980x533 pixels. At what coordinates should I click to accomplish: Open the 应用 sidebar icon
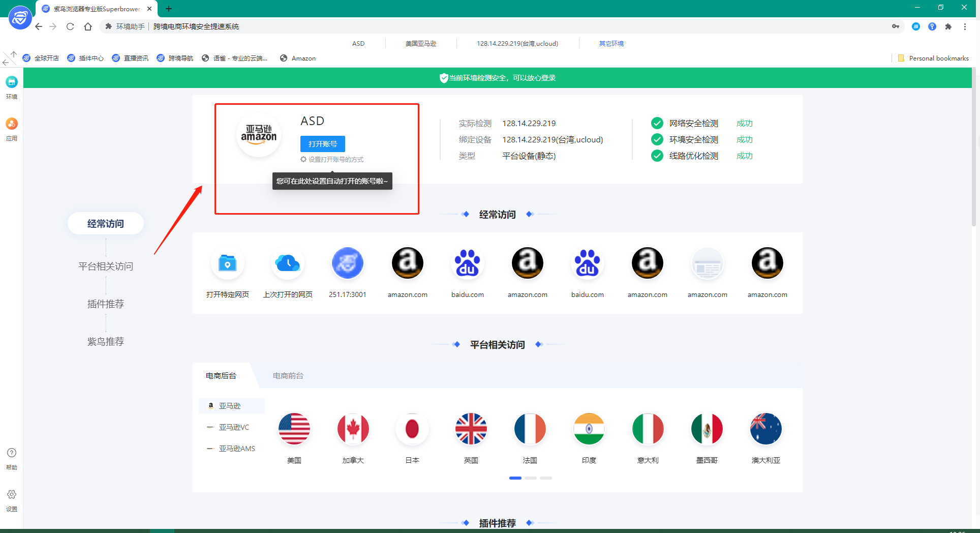(x=12, y=124)
